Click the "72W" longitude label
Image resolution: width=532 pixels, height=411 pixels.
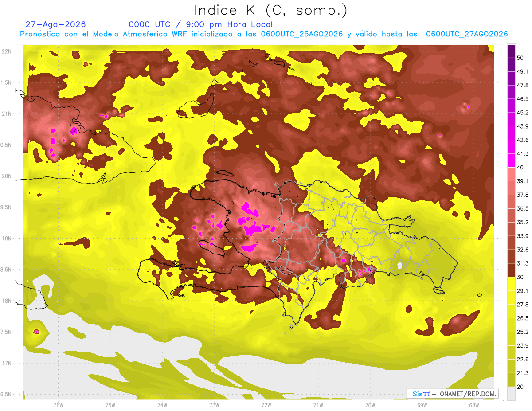tap(266, 405)
